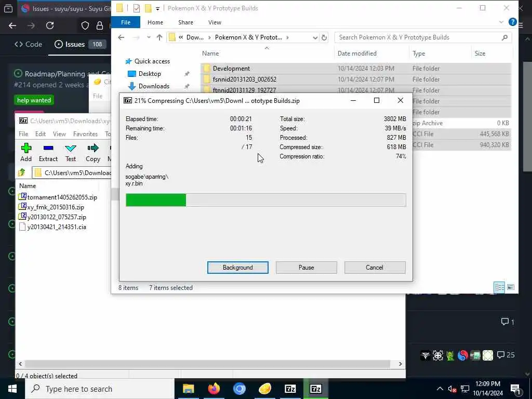
Task: Click the green compression progress bar
Action: [x=156, y=200]
